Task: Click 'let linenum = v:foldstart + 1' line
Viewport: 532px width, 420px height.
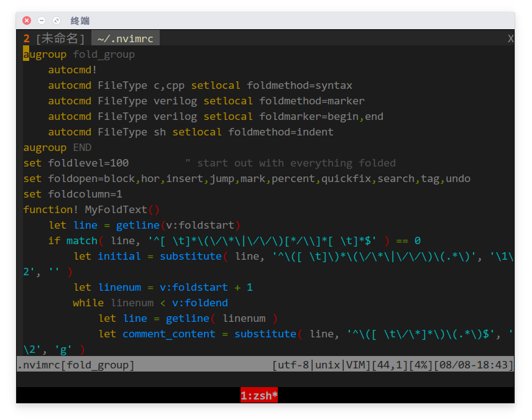Action: 163,288
